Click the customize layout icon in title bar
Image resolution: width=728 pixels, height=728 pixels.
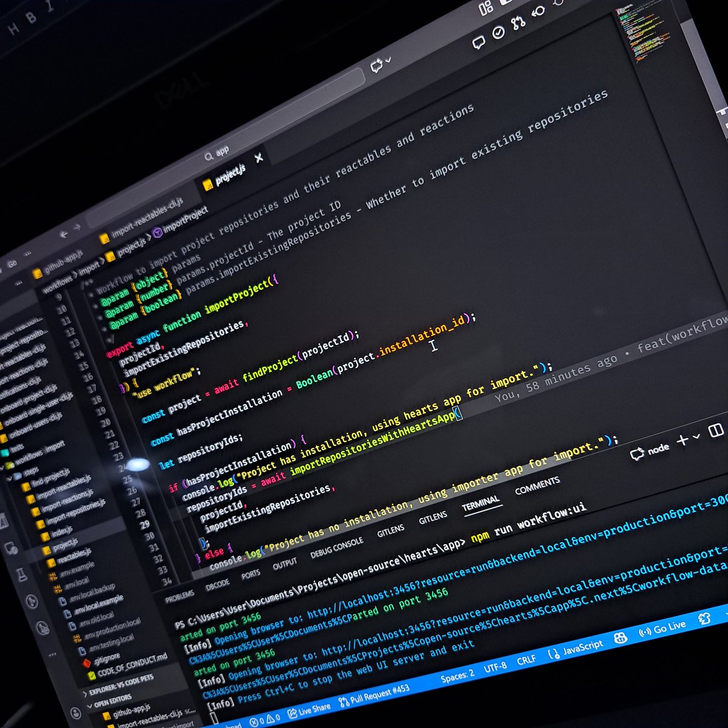click(486, 8)
